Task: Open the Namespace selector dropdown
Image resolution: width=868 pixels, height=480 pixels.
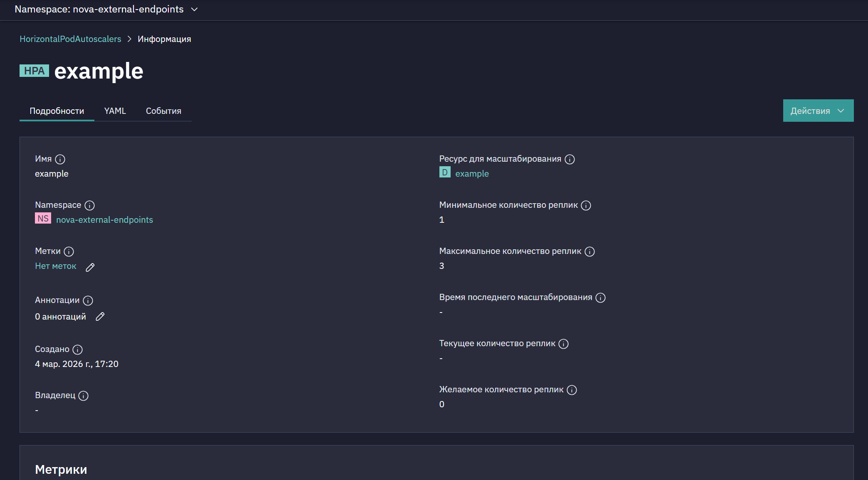Action: 106,9
